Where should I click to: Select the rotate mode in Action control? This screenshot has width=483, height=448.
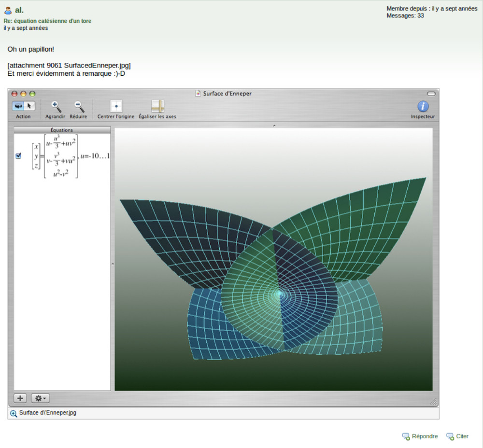point(18,106)
